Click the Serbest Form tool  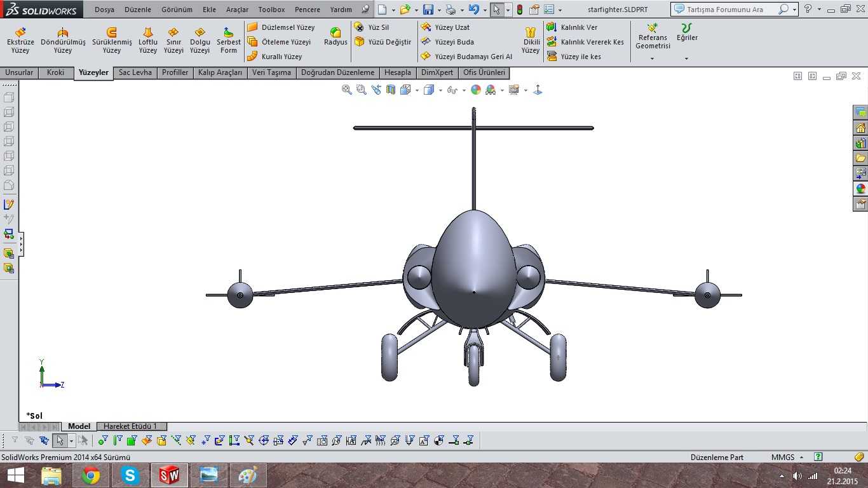tap(229, 40)
